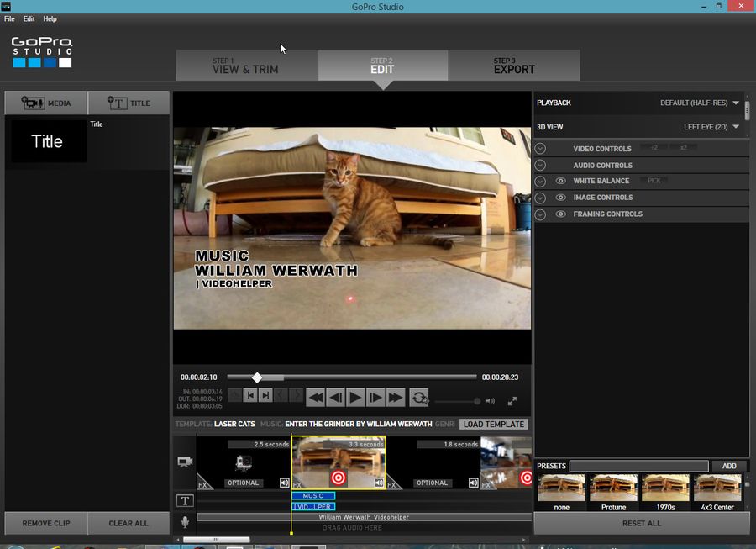
Task: Click the audio track microphone icon
Action: coord(185,522)
